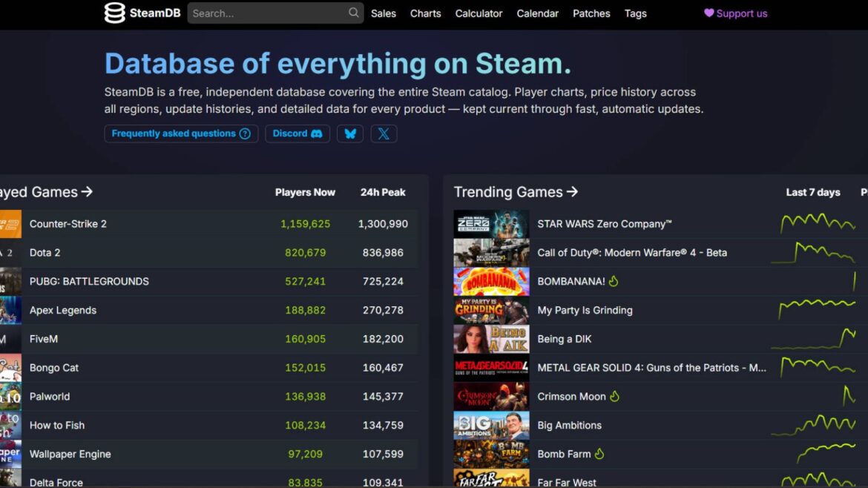This screenshot has height=488, width=868.
Task: Open PUBG: BATTLEGROUNDS game link
Action: pyautogui.click(x=89, y=281)
